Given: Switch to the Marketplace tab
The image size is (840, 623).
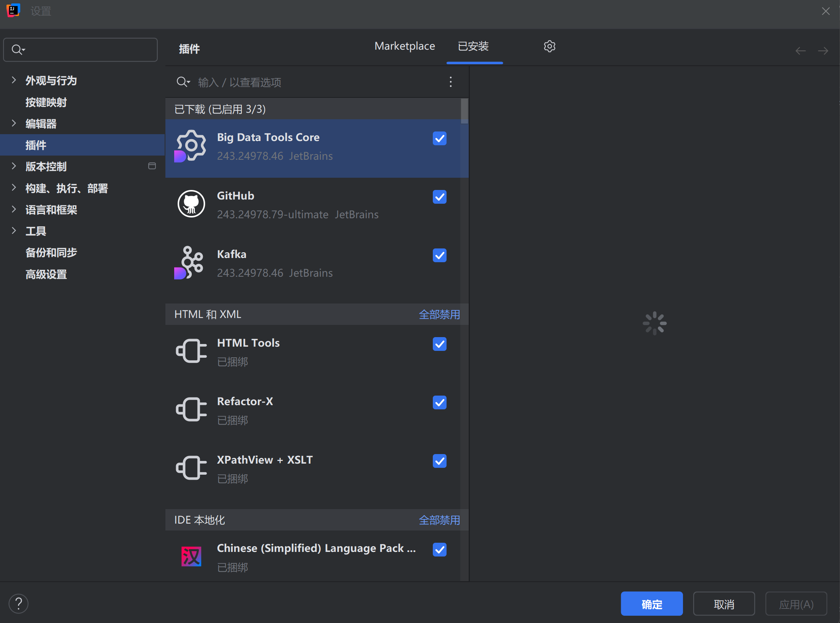Looking at the screenshot, I should pos(405,46).
